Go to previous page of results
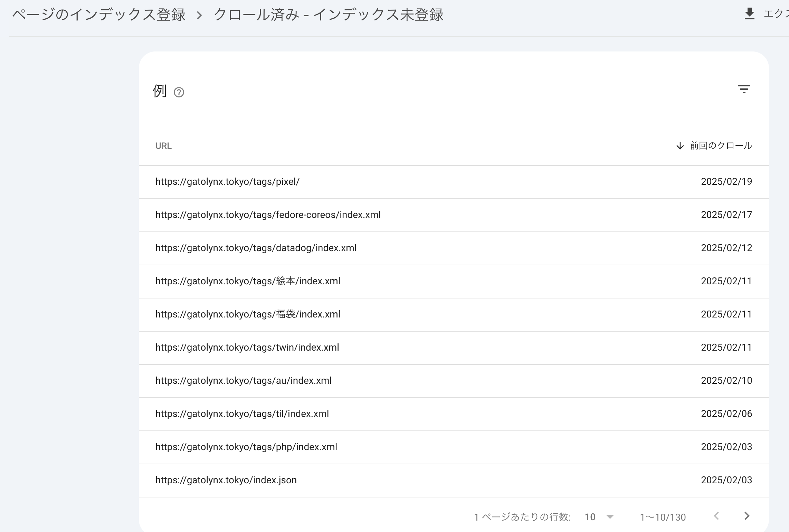 coord(716,516)
